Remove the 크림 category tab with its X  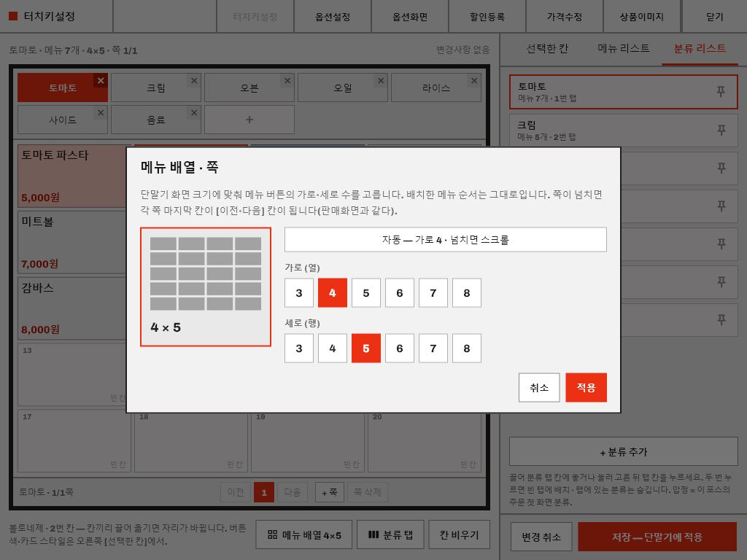pos(194,80)
